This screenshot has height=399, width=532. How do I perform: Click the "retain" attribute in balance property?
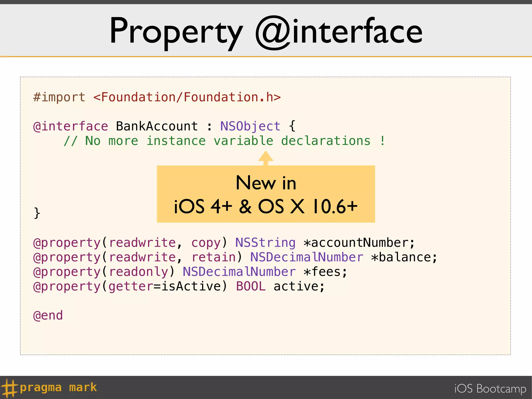pos(213,257)
